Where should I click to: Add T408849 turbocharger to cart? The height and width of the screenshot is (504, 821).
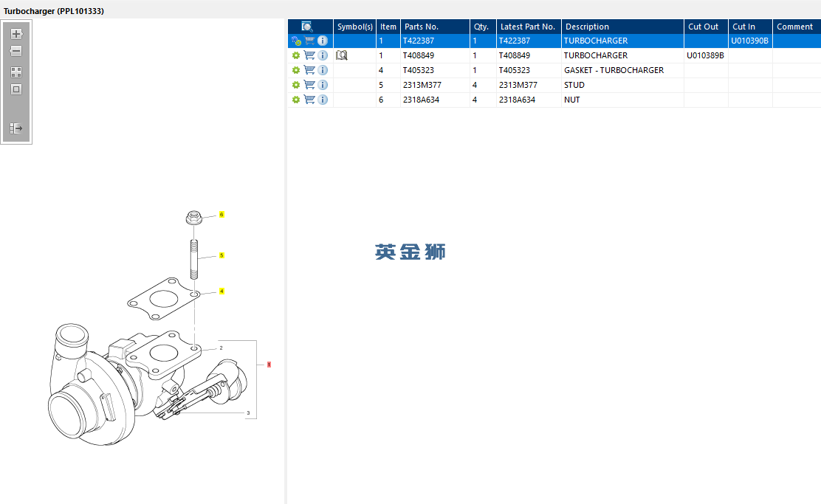click(x=309, y=55)
